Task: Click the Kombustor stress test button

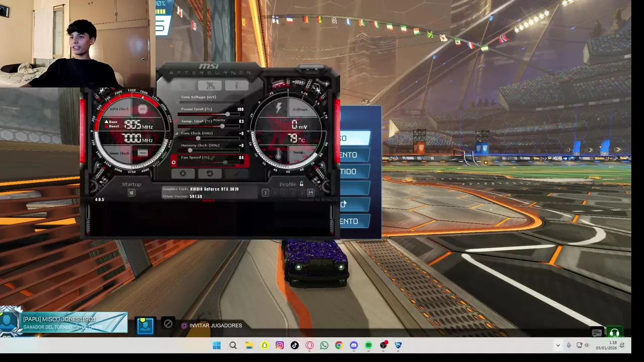Action: 210,86
